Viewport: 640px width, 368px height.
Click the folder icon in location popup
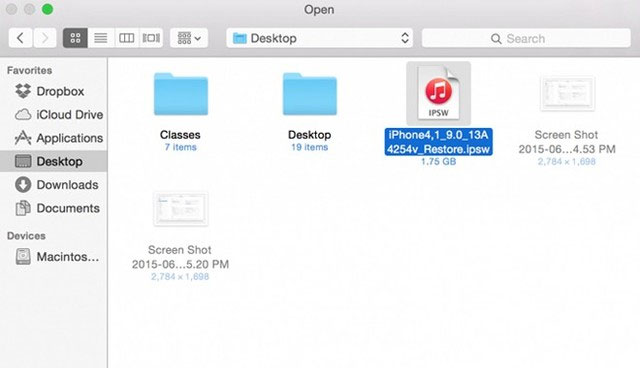tap(240, 38)
